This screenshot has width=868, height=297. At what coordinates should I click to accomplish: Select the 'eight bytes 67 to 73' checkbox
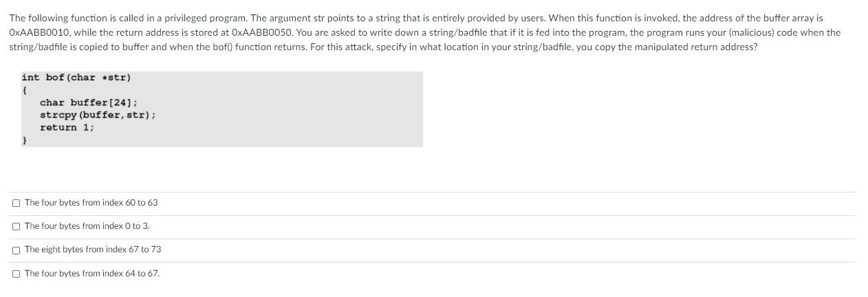click(16, 250)
